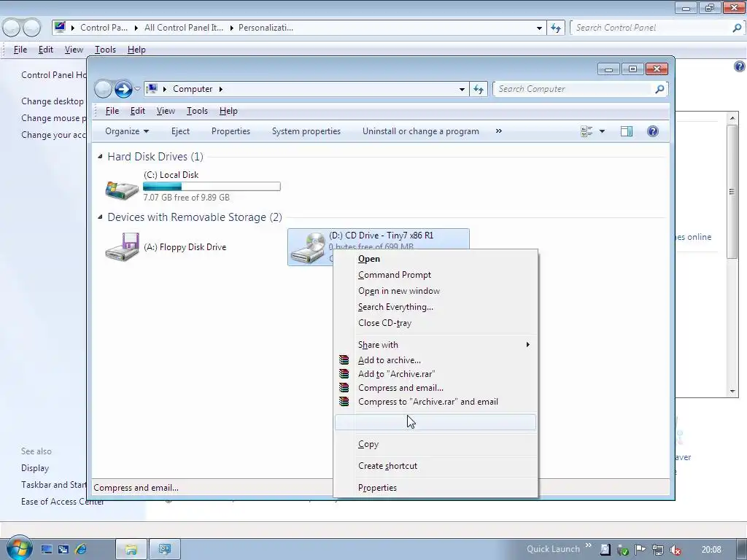Viewport: 747px width, 560px height.
Task: Open Tools menu in Control Panel window
Action: [x=105, y=50]
